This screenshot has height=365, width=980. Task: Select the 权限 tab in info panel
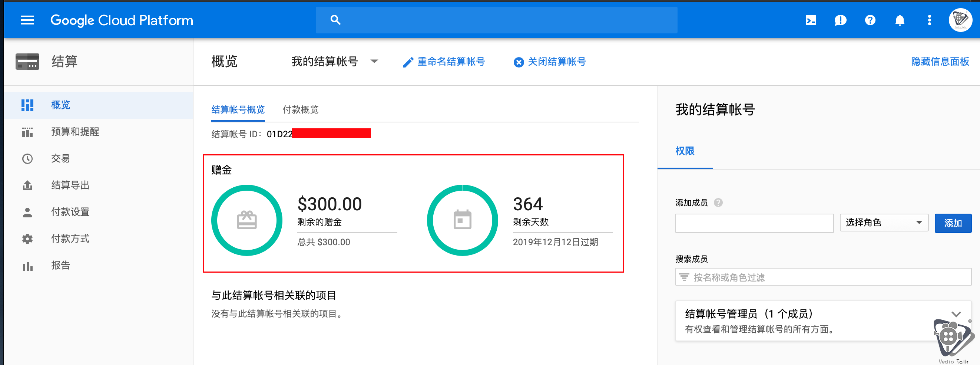point(685,151)
